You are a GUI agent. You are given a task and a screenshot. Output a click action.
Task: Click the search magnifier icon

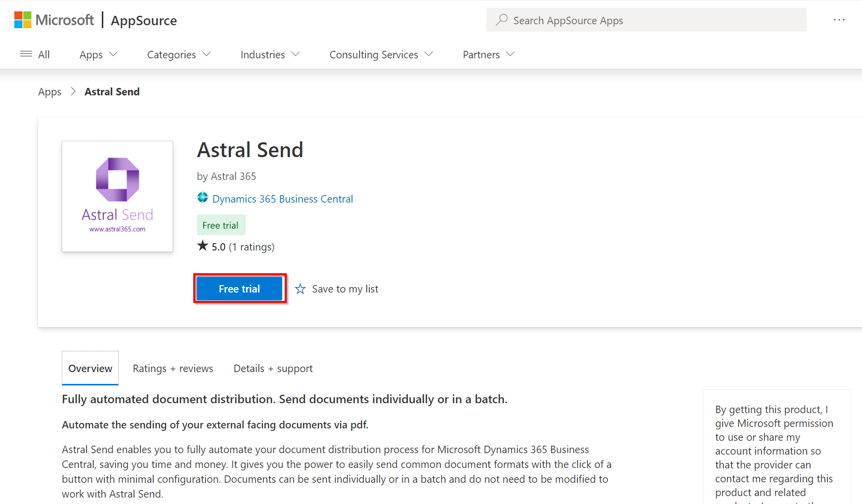(x=502, y=20)
